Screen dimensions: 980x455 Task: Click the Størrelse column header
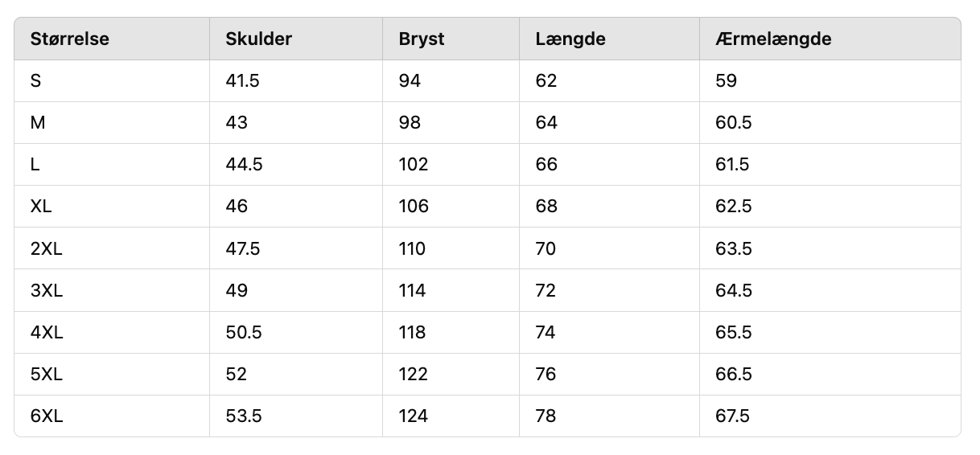pos(69,39)
